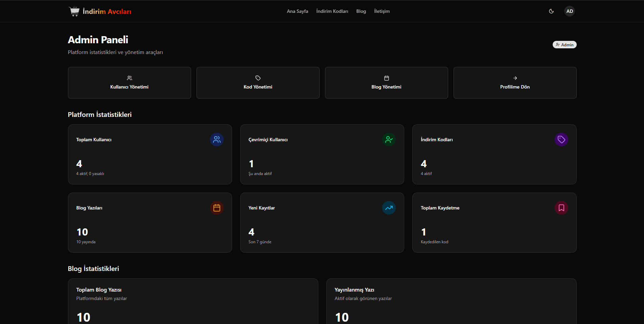Click the shopping cart logo icon
Image resolution: width=644 pixels, height=324 pixels.
tap(74, 11)
